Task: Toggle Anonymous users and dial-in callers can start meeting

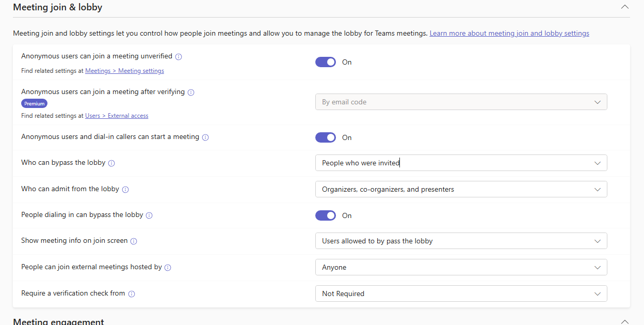Action: point(326,137)
